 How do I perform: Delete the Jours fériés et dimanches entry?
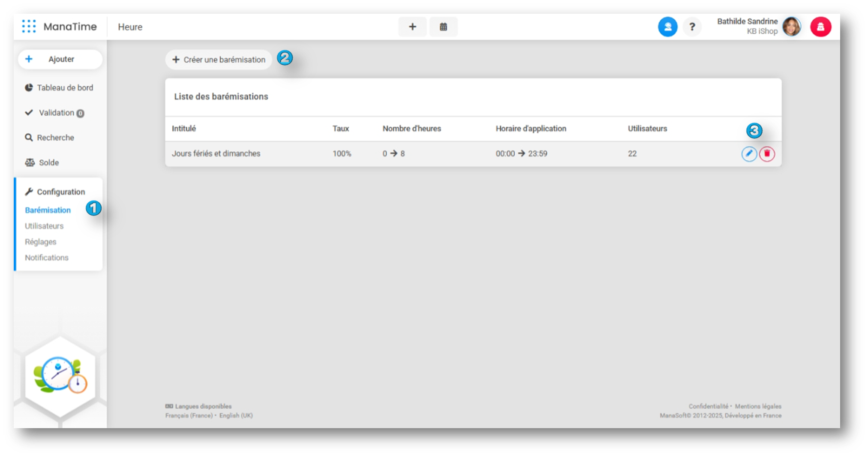coord(767,154)
